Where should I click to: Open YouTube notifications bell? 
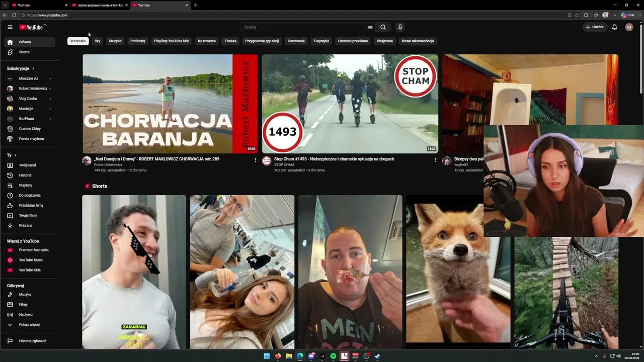[x=614, y=27]
